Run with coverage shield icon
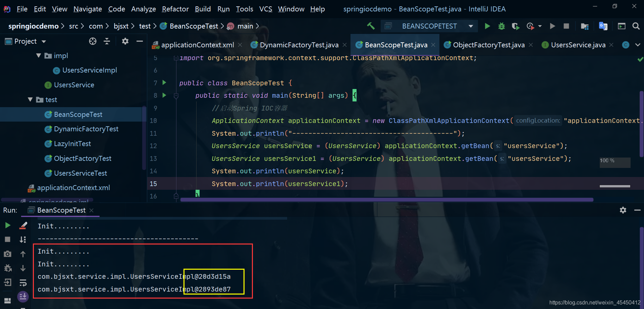 click(x=516, y=26)
